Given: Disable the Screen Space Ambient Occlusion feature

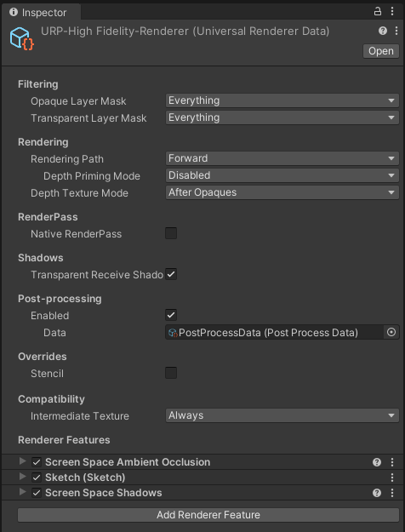Looking at the screenshot, I should pos(37,462).
